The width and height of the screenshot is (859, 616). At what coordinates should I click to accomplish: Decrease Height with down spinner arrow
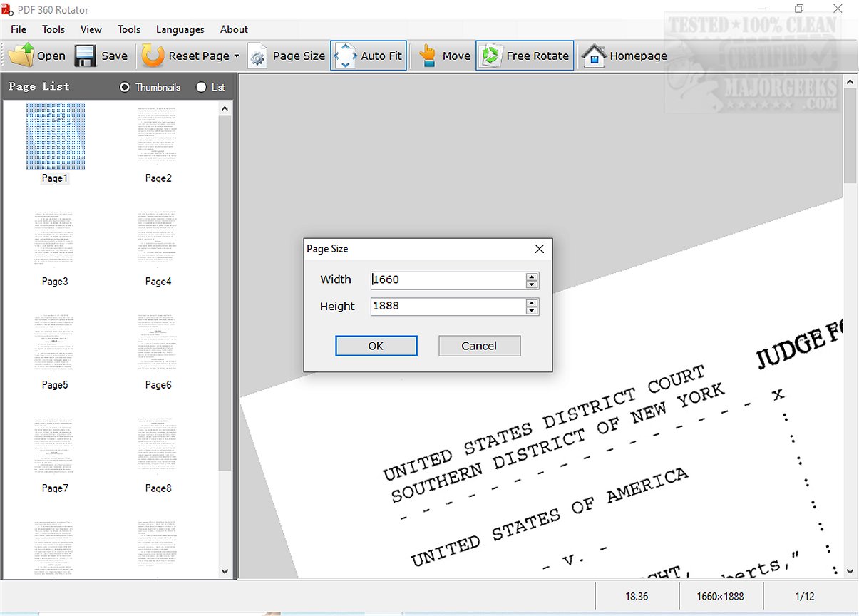531,311
